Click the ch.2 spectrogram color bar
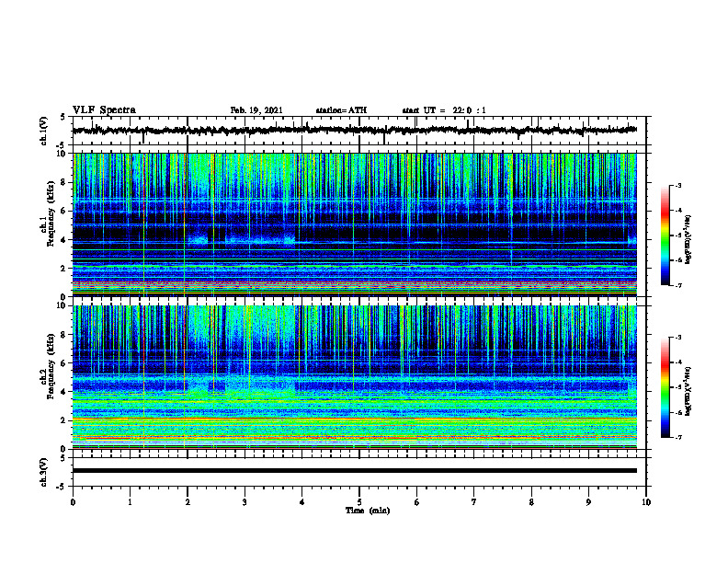Viewport: 728px width, 563px height. pyautogui.click(x=665, y=387)
